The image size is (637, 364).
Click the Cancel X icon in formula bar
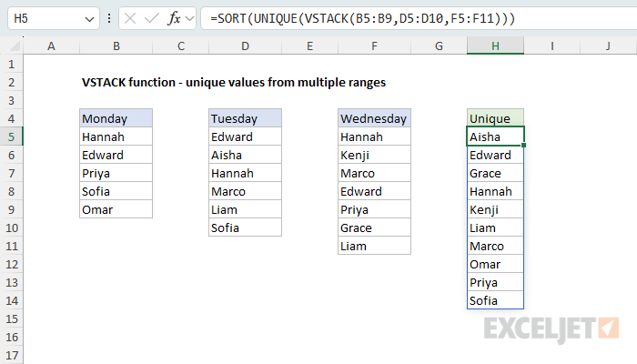click(x=130, y=19)
